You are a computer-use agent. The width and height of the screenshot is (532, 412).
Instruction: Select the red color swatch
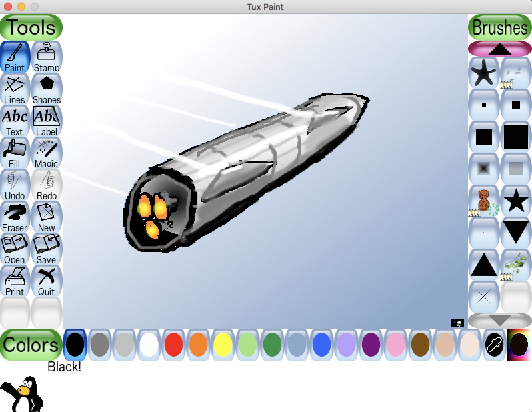(x=174, y=344)
